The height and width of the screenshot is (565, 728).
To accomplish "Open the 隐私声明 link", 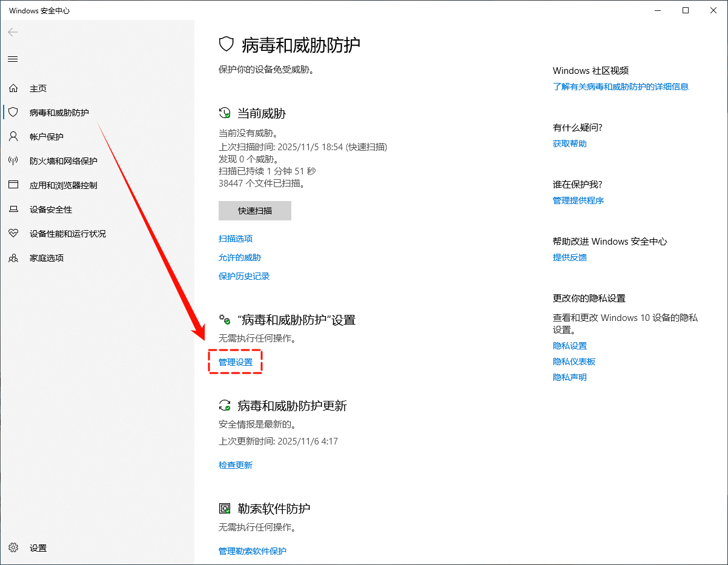I will click(x=570, y=377).
